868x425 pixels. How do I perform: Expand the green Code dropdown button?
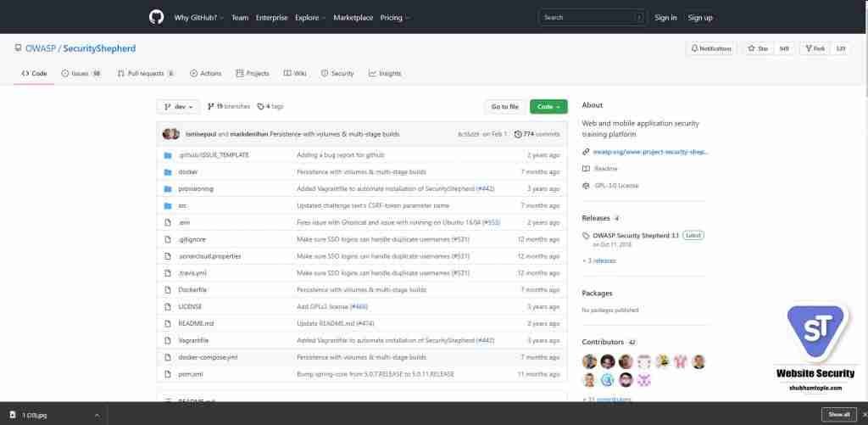point(548,107)
